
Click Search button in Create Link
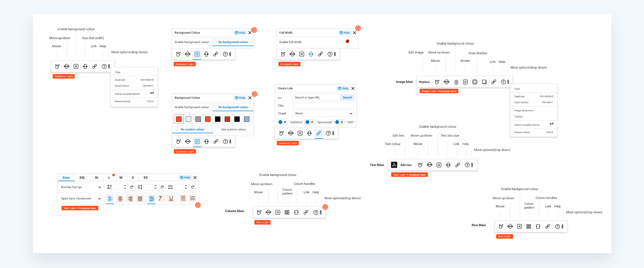point(347,97)
